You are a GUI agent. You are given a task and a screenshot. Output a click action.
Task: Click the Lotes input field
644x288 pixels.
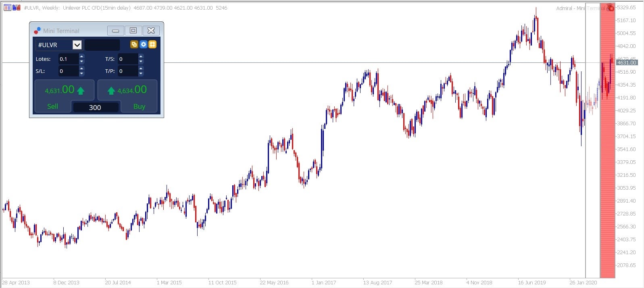coord(69,59)
